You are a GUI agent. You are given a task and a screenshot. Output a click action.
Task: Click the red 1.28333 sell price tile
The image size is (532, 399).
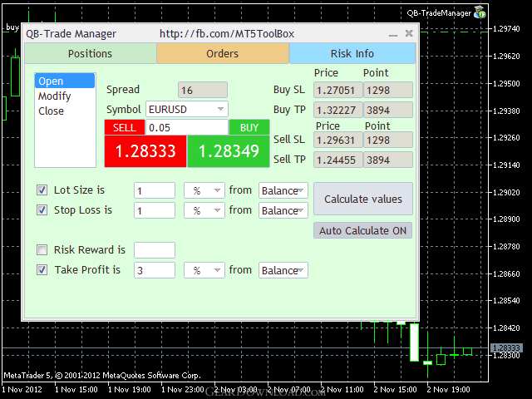(x=145, y=151)
